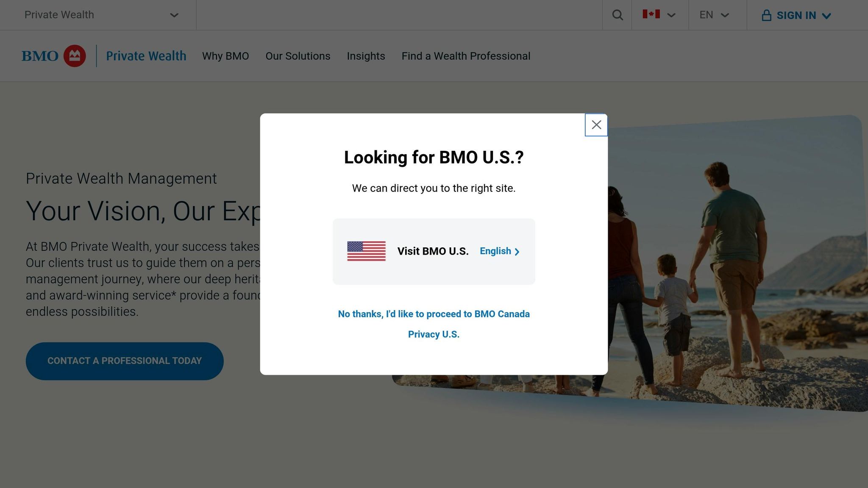The image size is (868, 488).
Task: Open the Insights menu
Action: pyautogui.click(x=366, y=56)
